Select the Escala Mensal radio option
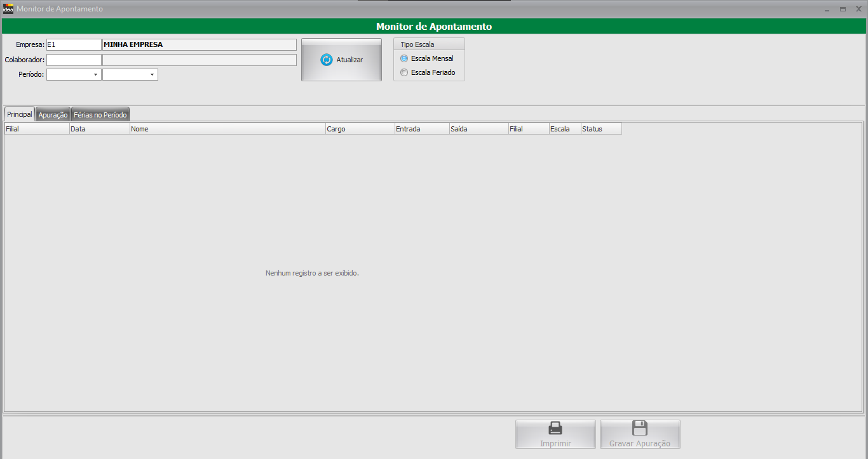This screenshot has width=868, height=459. (x=404, y=58)
